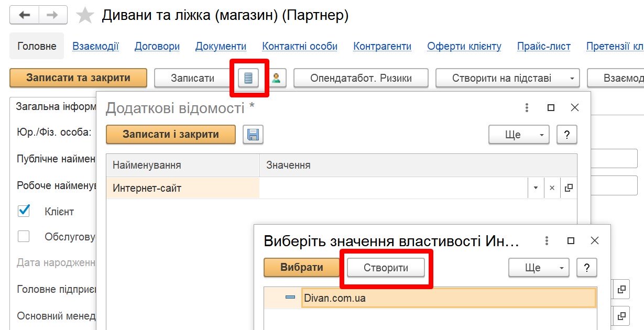Click the Вибрати button

[302, 267]
